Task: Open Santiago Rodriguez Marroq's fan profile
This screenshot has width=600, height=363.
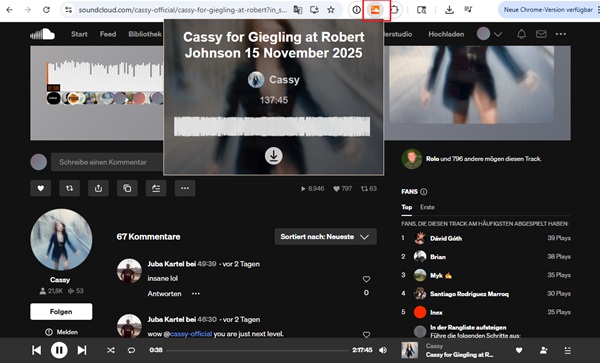Action: [469, 294]
